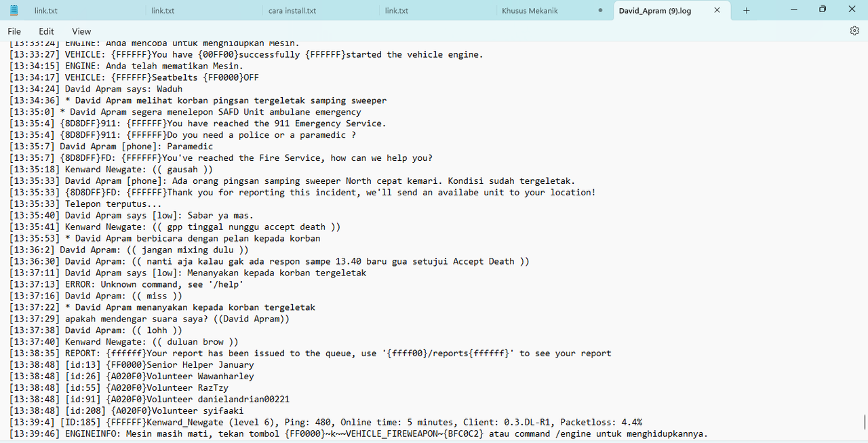The height and width of the screenshot is (443, 868).
Task: Click the line 'melihat korban pingsan tergeletak samping sweeper'
Action: click(198, 100)
